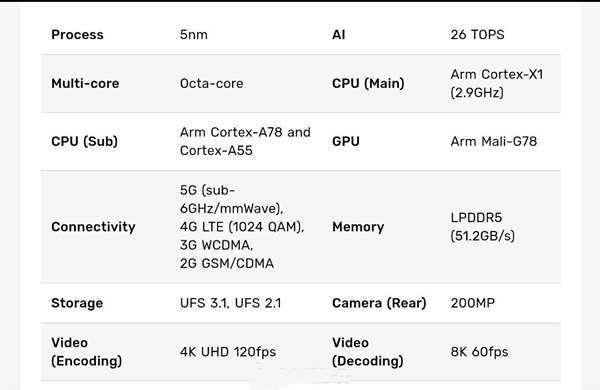This screenshot has width=600, height=390.
Task: Click the CPU (Sub) label
Action: 85,141
